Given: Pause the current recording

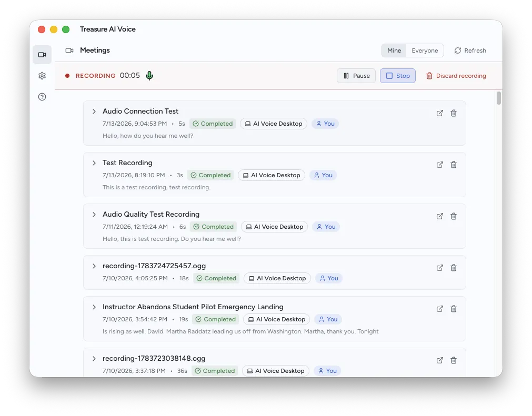Looking at the screenshot, I should point(356,76).
